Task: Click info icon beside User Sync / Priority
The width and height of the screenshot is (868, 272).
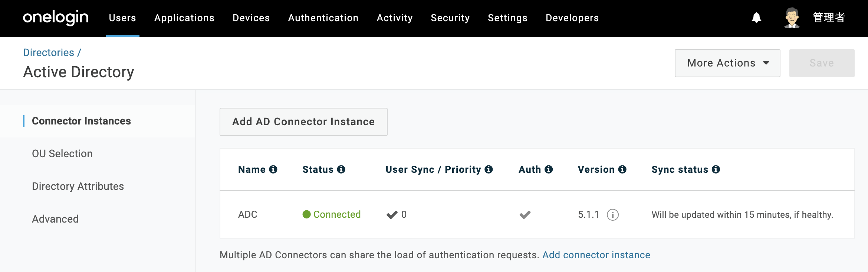Action: pyautogui.click(x=489, y=169)
